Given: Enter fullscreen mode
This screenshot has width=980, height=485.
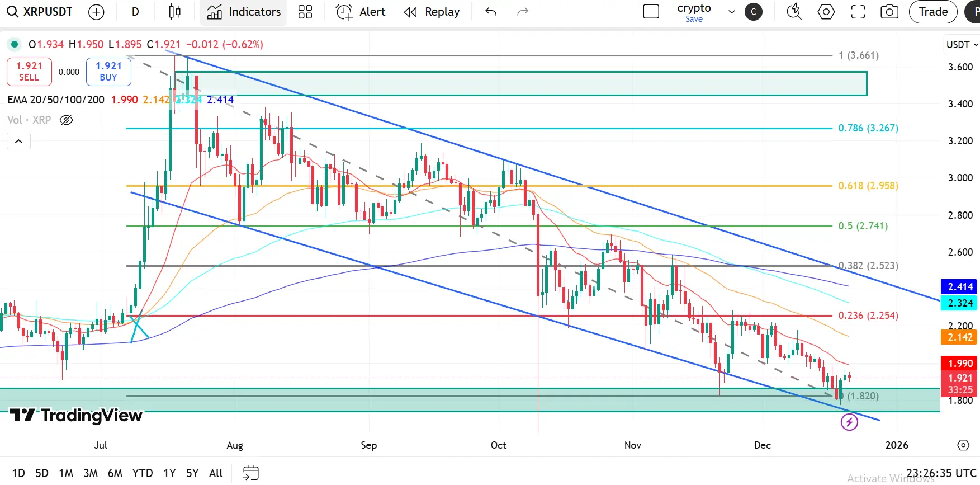Looking at the screenshot, I should point(858,12).
